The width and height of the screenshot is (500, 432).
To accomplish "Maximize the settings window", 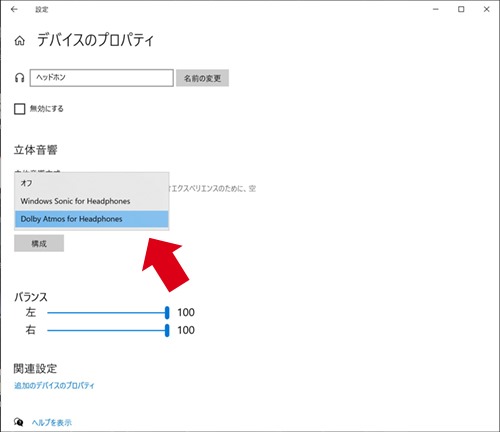I will click(x=461, y=9).
